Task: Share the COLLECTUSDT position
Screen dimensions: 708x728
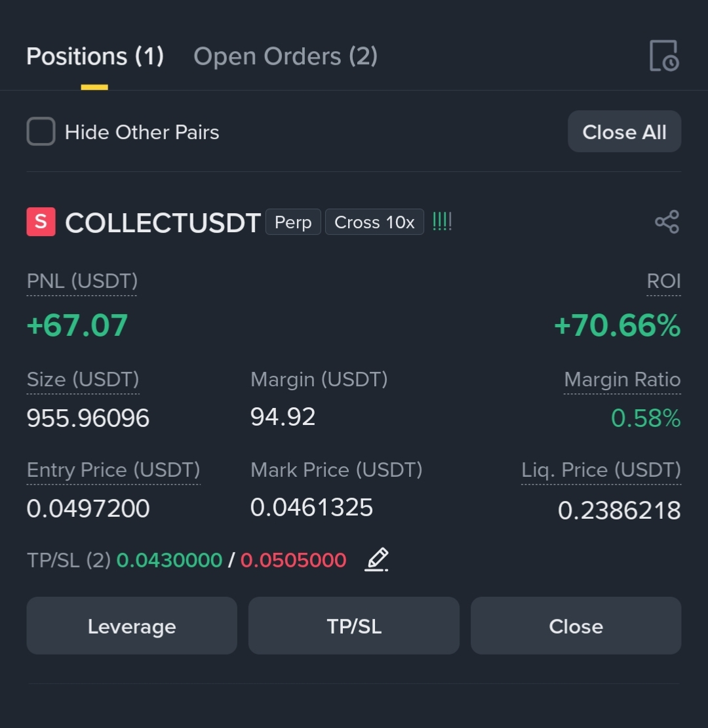Action: pyautogui.click(x=667, y=222)
